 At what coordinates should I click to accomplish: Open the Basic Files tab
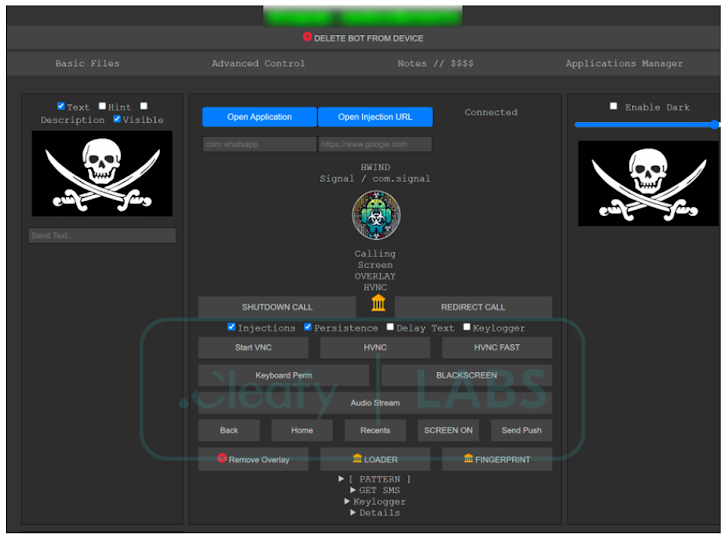(x=87, y=63)
